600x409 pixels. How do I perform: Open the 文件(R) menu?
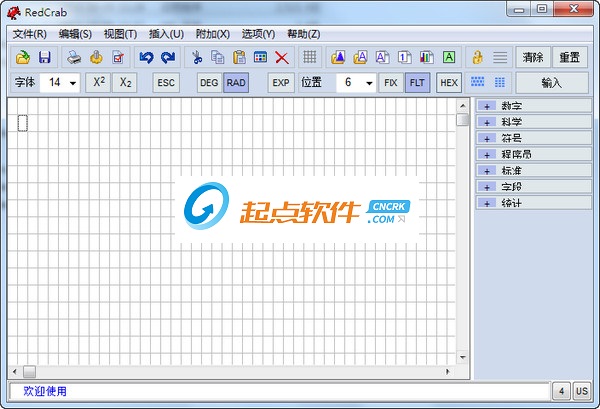click(30, 34)
